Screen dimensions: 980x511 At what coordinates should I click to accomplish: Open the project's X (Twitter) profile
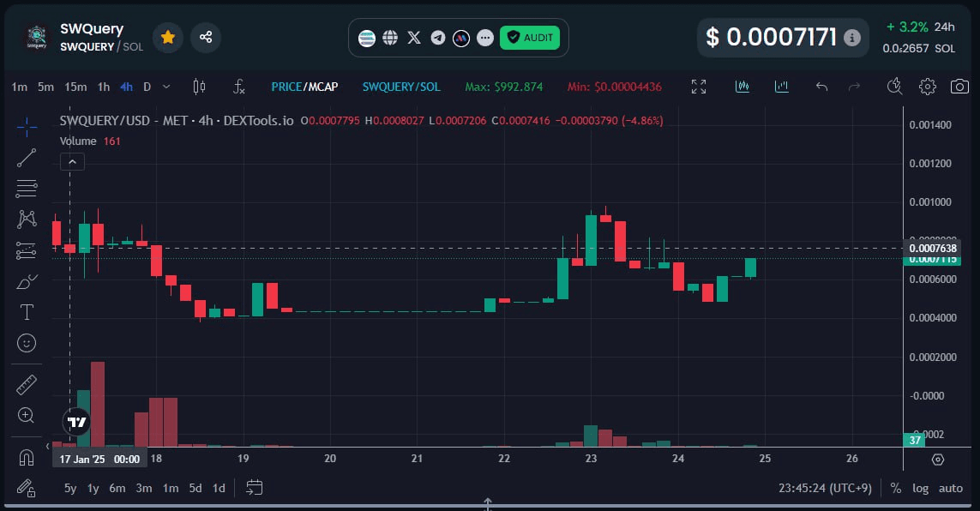point(414,38)
